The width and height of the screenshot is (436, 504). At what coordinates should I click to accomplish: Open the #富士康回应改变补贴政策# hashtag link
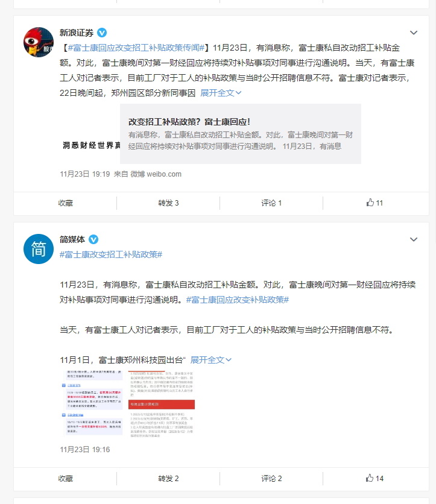[237, 300]
